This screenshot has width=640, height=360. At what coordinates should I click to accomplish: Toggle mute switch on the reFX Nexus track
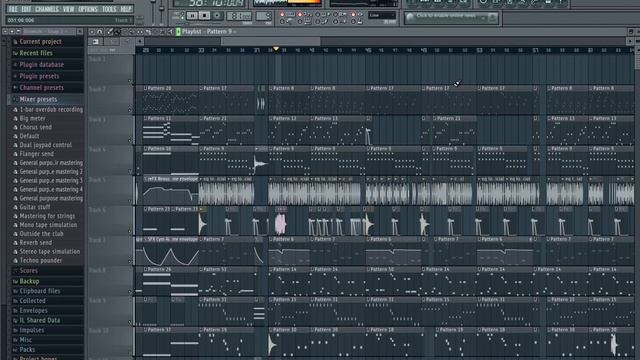(130, 201)
